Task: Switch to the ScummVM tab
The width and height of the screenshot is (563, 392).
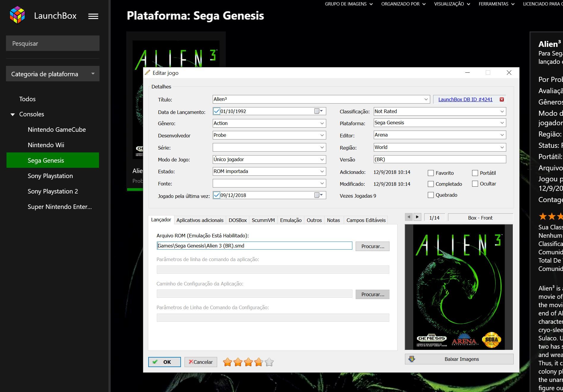Action: (263, 220)
